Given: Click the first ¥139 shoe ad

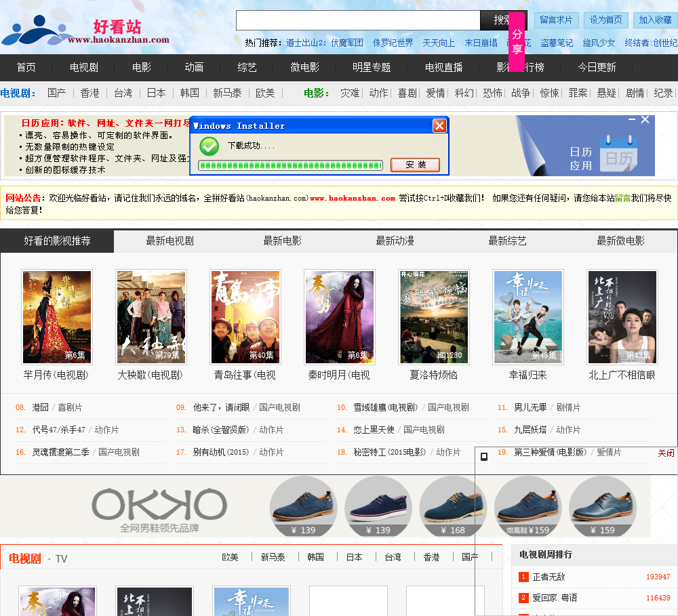Looking at the screenshot, I should (303, 507).
